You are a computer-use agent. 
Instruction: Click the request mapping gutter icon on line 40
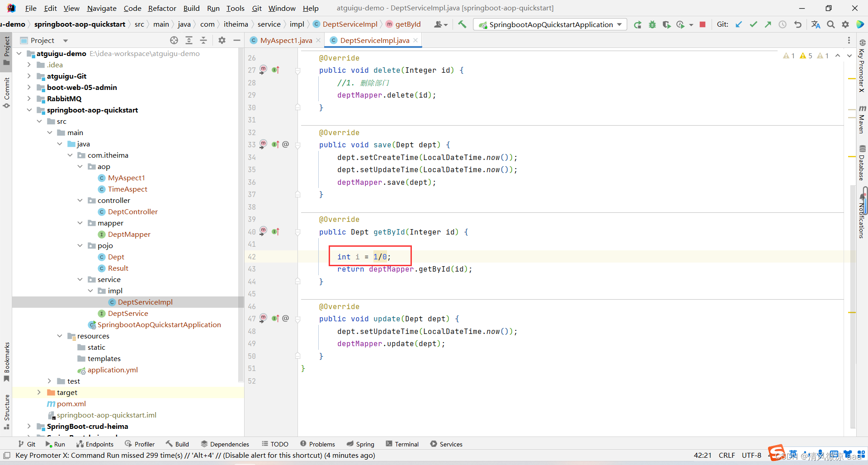pos(263,231)
